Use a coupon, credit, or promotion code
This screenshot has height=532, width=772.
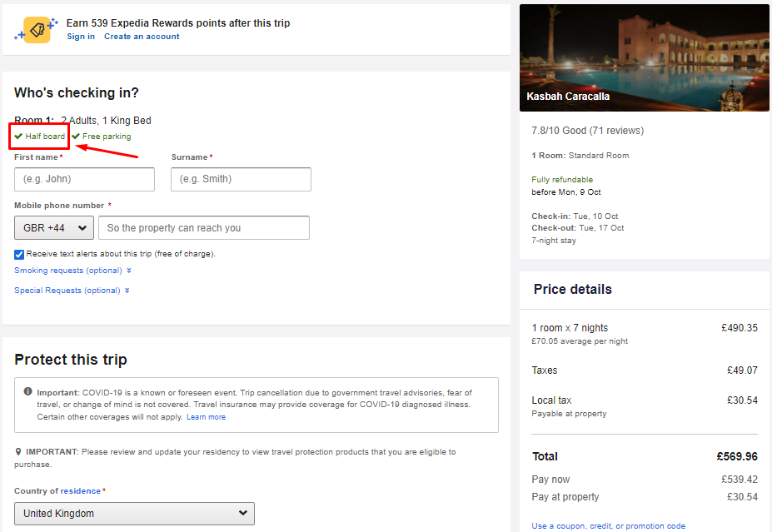tap(609, 525)
